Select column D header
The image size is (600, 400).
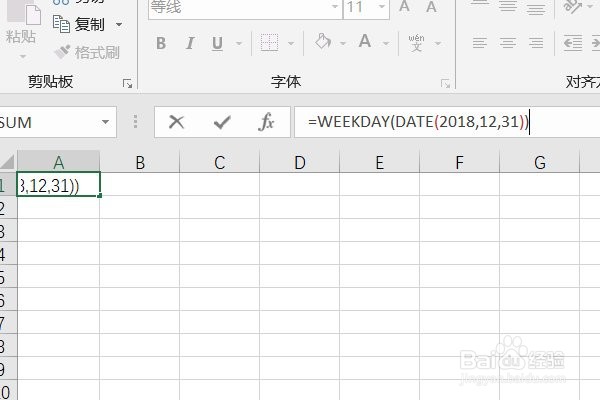click(x=300, y=162)
